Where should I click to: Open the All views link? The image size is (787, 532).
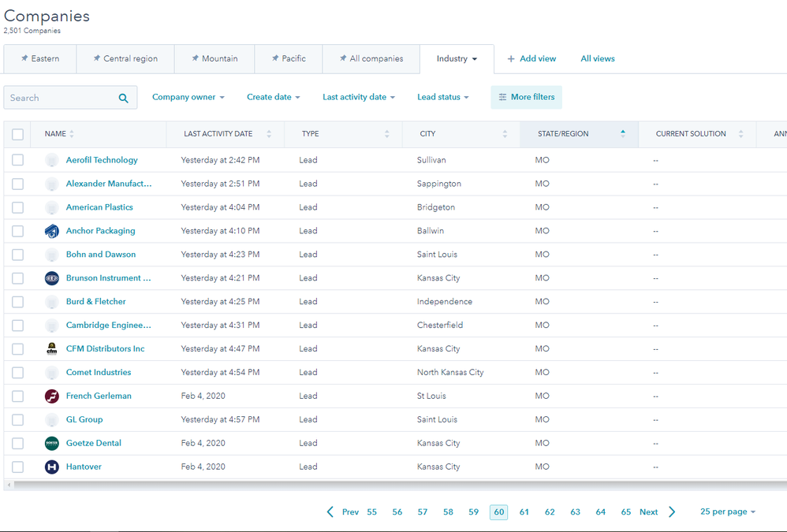(x=597, y=58)
